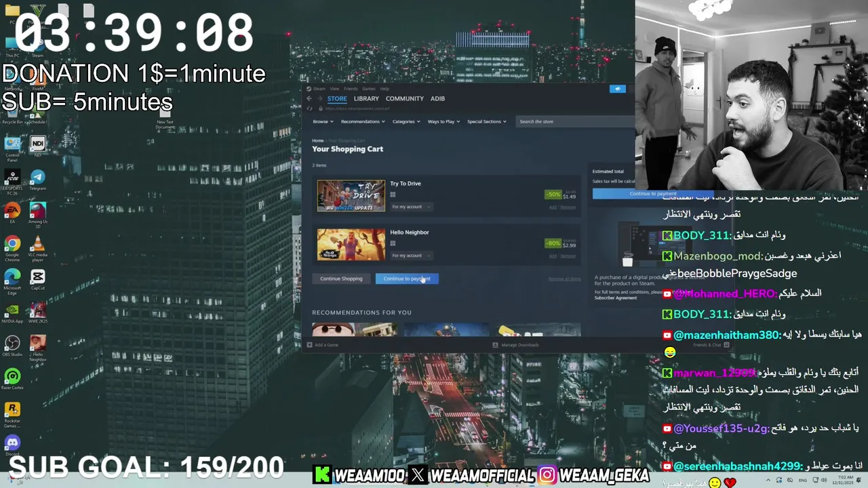Open 'For my account' dropdown for Hello Neighbor
The width and height of the screenshot is (868, 488).
411,256
